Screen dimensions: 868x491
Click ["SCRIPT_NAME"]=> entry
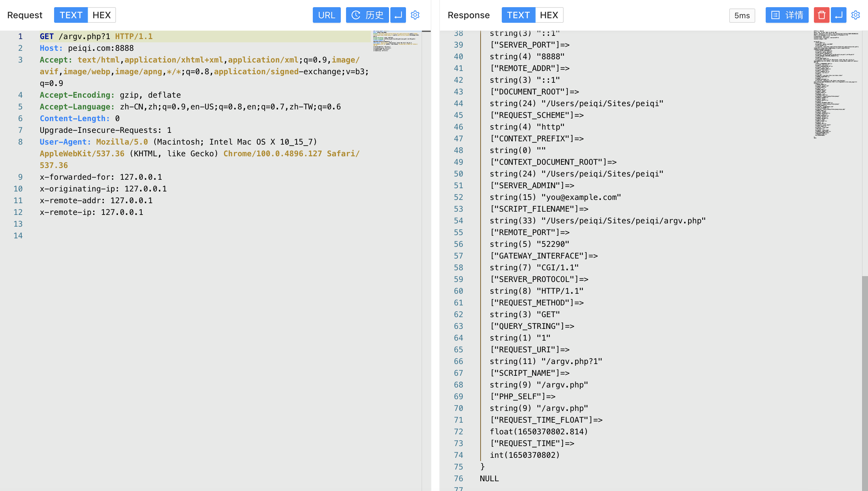(x=530, y=373)
